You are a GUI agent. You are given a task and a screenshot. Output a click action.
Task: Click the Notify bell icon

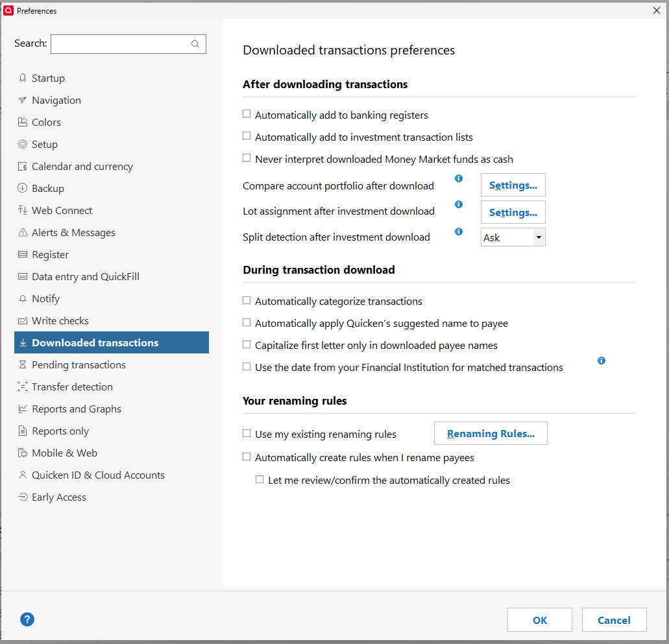click(23, 298)
